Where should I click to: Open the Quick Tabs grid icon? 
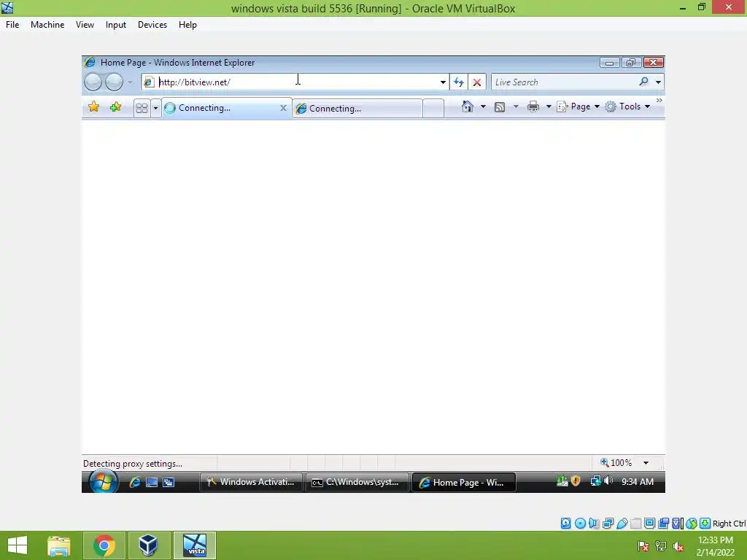pyautogui.click(x=142, y=108)
